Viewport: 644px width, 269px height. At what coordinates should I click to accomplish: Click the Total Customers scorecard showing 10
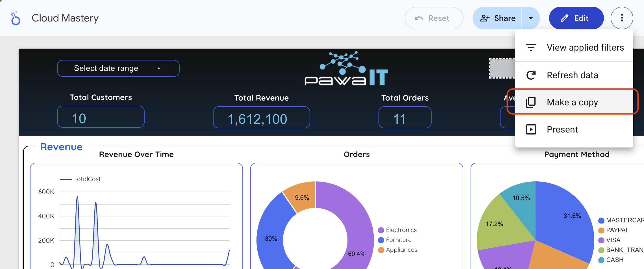(x=101, y=117)
